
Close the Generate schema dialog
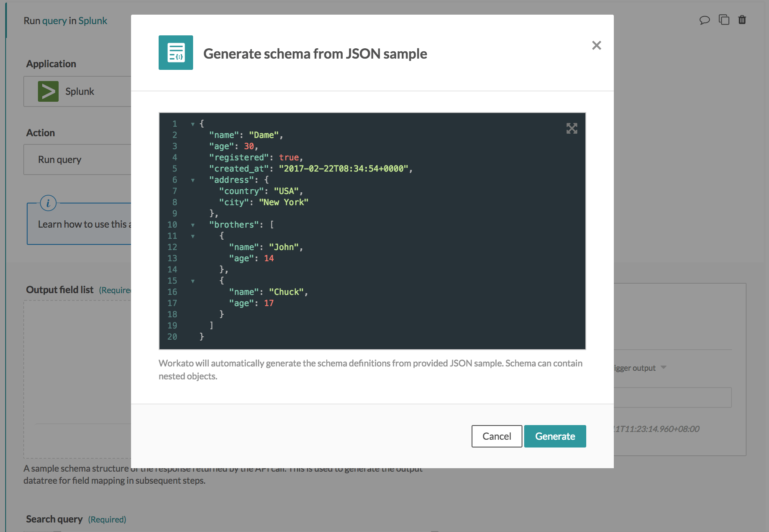click(x=597, y=45)
